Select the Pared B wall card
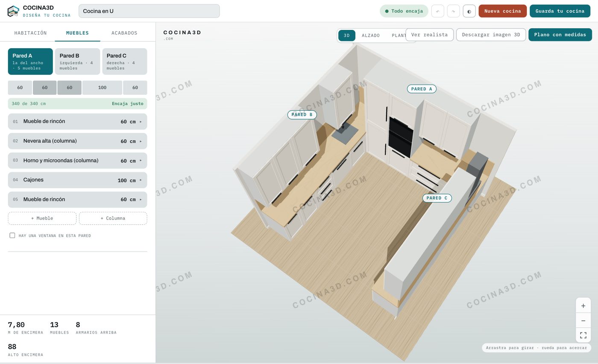598x364 pixels. pos(77,62)
